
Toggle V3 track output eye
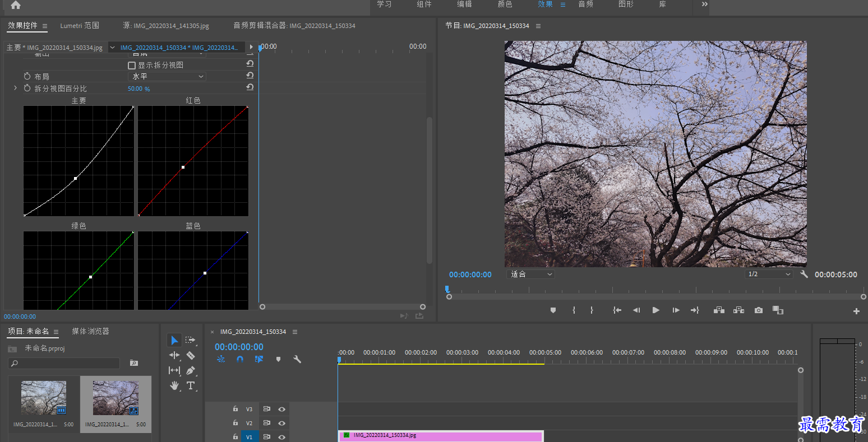[x=282, y=409]
